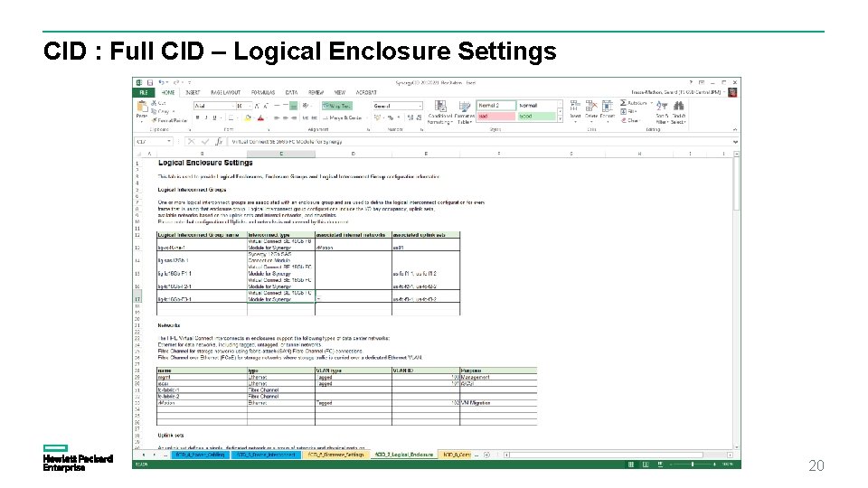Click the Paste clipboard icon
The height and width of the screenshot is (488, 868).
point(142,108)
